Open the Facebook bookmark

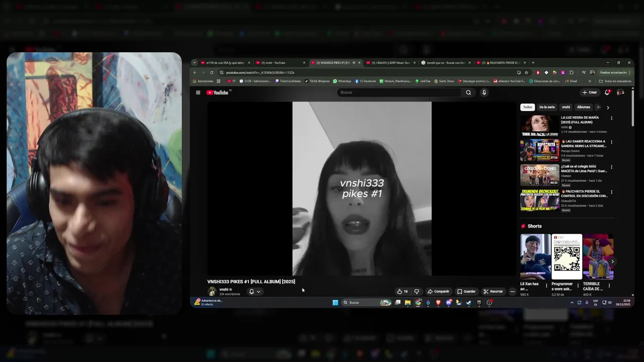pos(365,81)
